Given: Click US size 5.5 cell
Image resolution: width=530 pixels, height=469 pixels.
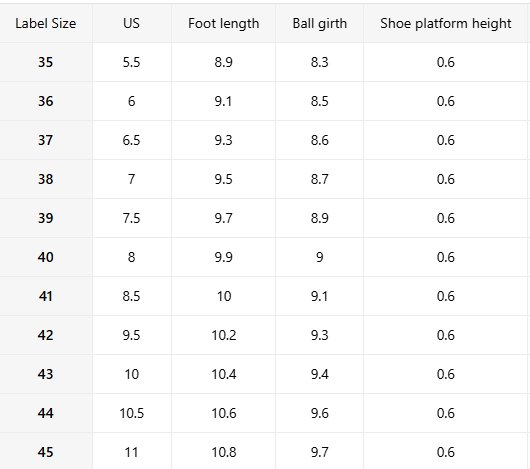Looking at the screenshot, I should 132,62.
